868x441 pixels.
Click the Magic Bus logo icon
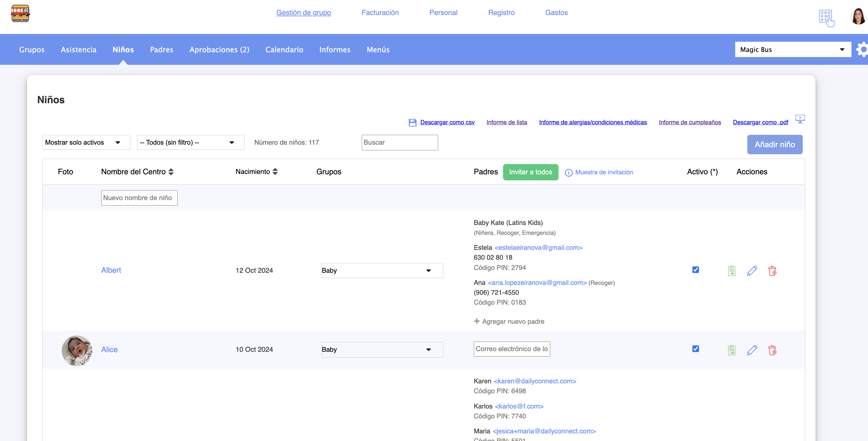pyautogui.click(x=20, y=13)
